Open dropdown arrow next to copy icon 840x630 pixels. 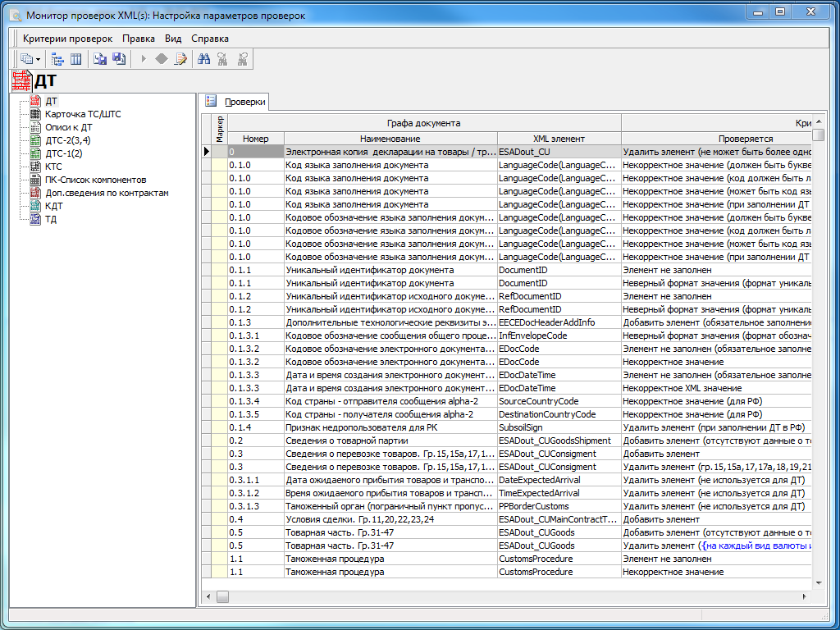click(38, 59)
